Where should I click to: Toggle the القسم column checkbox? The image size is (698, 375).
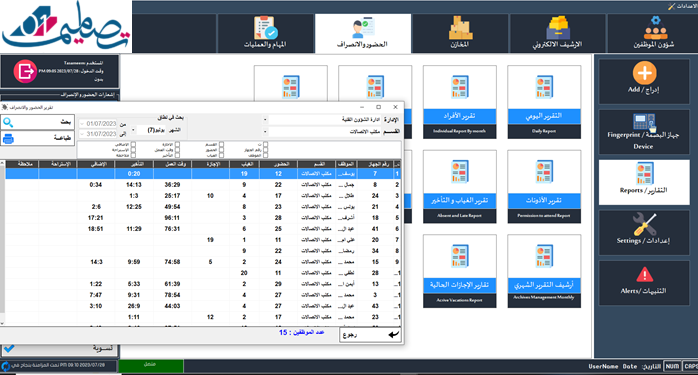point(221,145)
